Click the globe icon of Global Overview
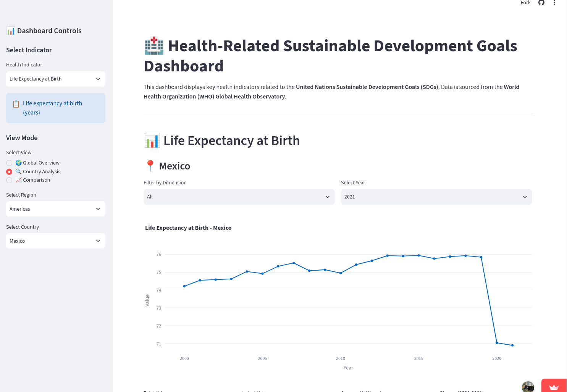 click(18, 163)
